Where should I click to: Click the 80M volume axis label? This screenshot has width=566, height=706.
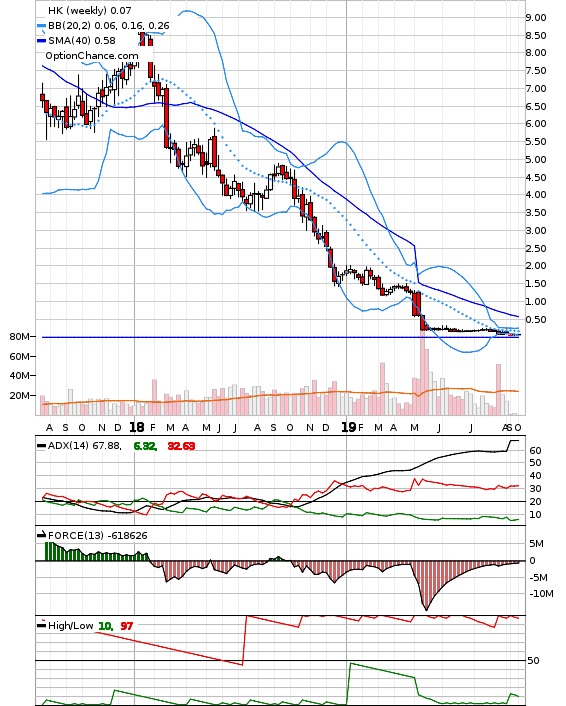(20, 337)
